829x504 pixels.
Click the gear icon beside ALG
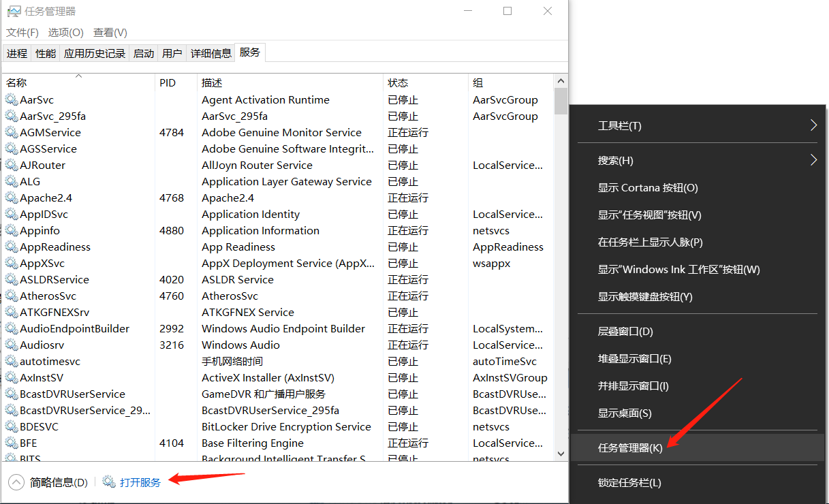[11, 181]
